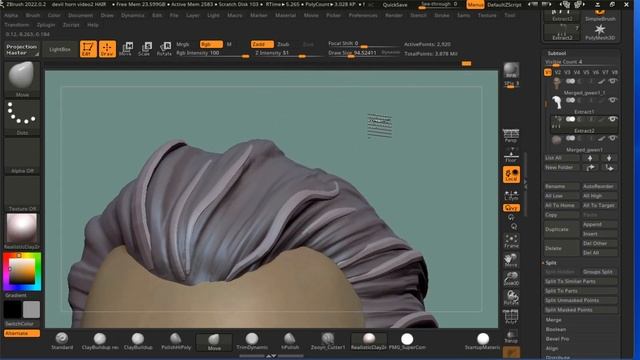Select the PolishHiPoly brush

[176, 341]
